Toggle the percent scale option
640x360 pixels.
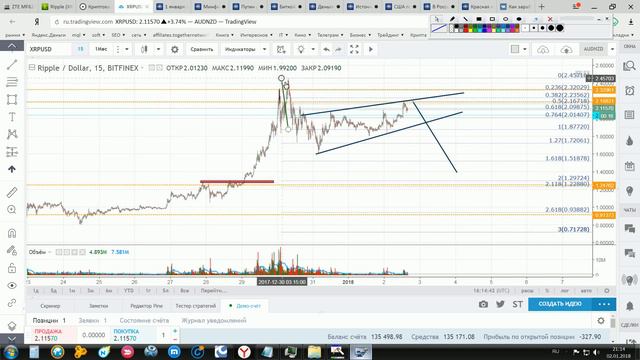pos(547,291)
